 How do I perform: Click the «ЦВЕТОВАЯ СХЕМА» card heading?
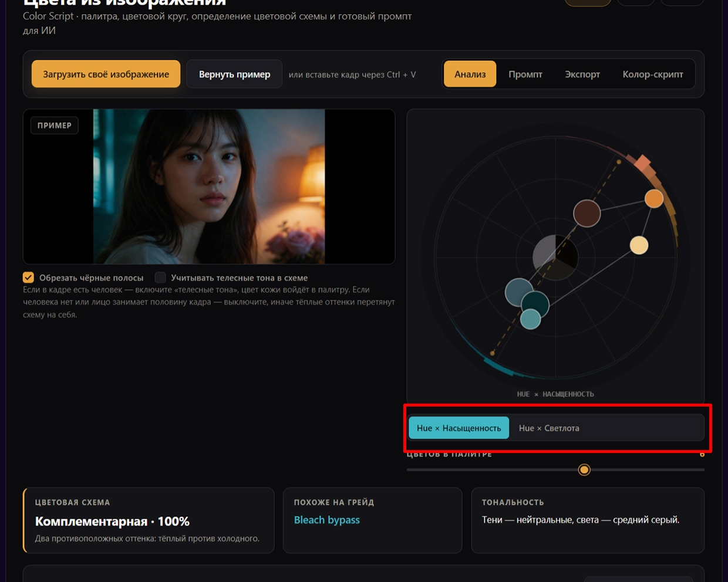coord(72,502)
